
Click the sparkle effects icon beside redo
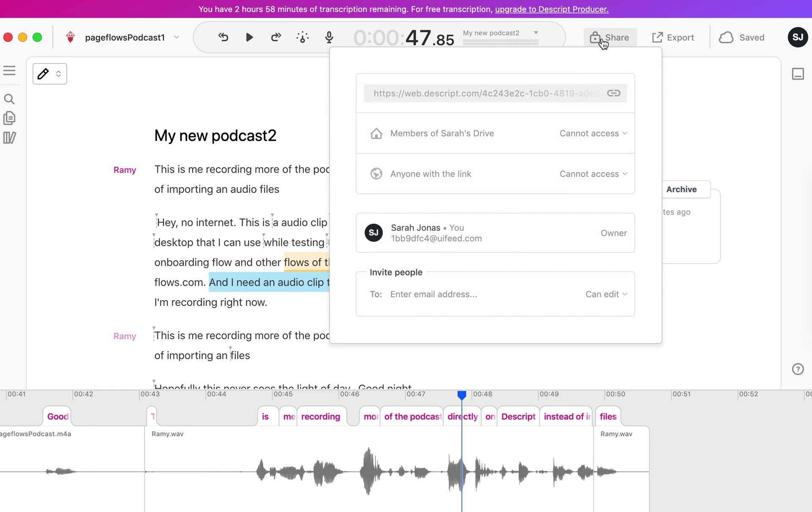tap(302, 38)
